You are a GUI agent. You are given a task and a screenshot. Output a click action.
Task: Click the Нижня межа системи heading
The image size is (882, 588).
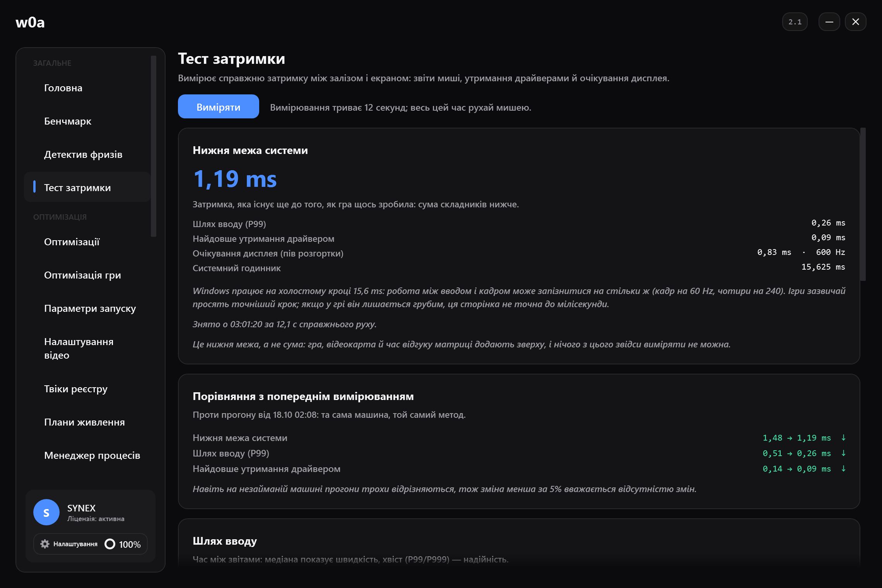250,150
